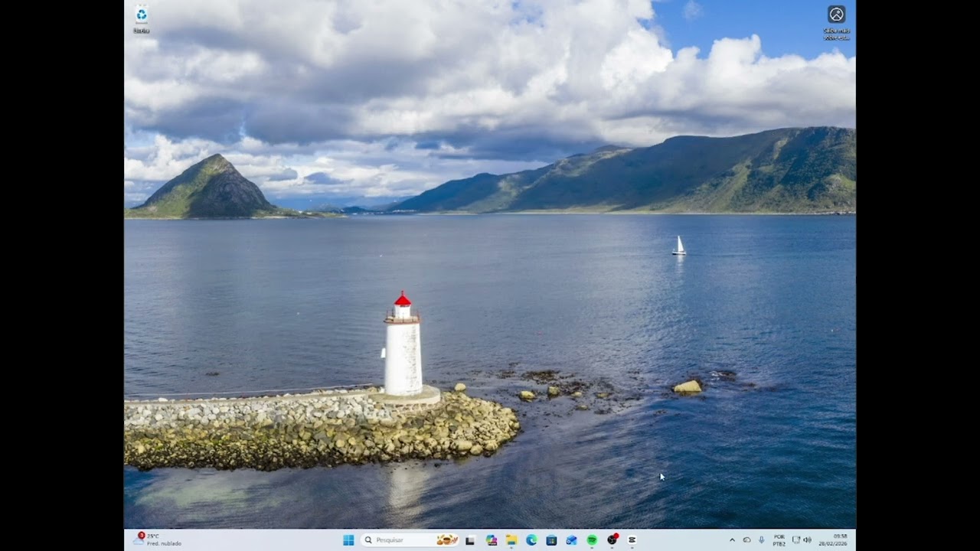980x551 pixels.
Task: Open Spotify from the taskbar
Action: [592, 540]
